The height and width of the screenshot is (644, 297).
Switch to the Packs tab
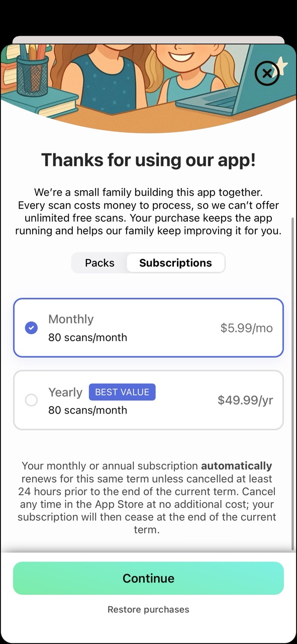pyautogui.click(x=100, y=263)
